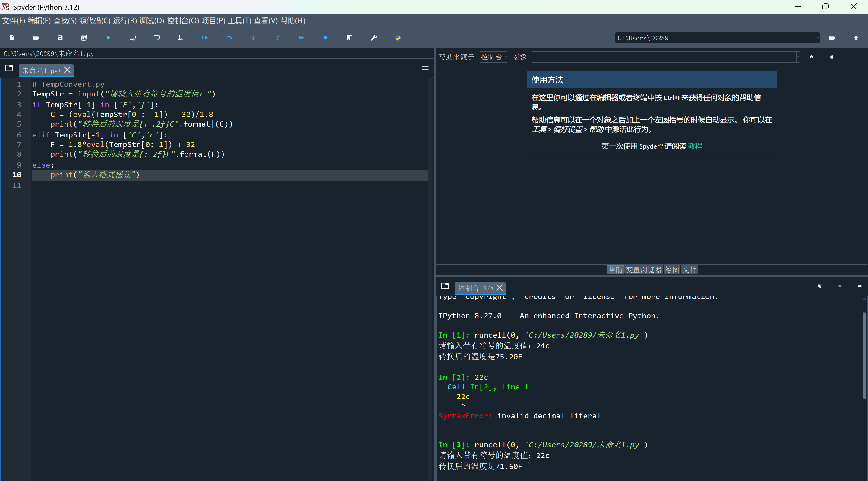Open the editor pane options hamburger menu
This screenshot has height=481, width=868.
425,68
